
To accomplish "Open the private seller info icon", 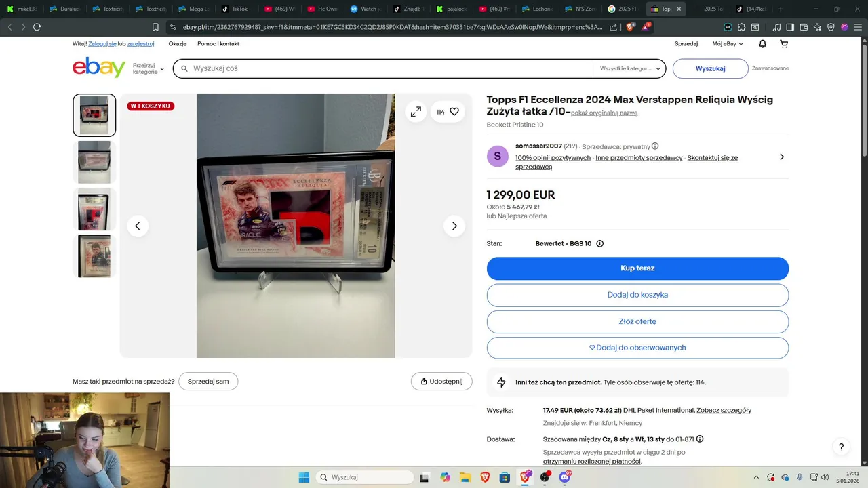I will [x=655, y=146].
